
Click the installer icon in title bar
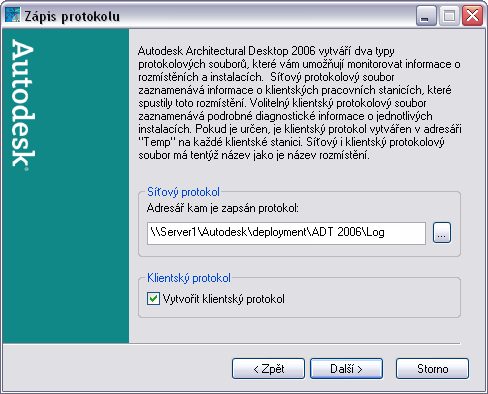pos(13,15)
